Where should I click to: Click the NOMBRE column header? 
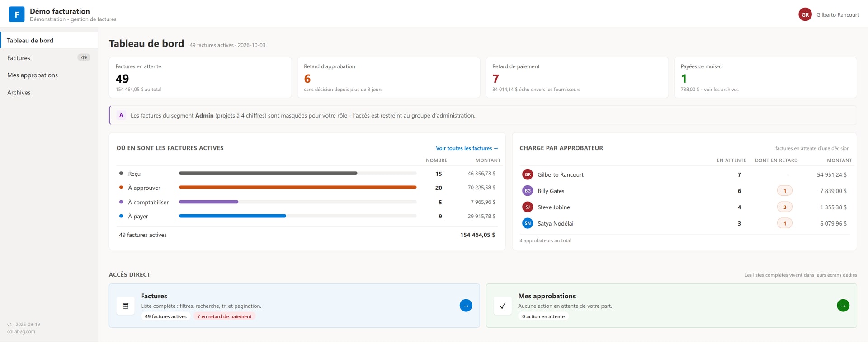pyautogui.click(x=436, y=160)
